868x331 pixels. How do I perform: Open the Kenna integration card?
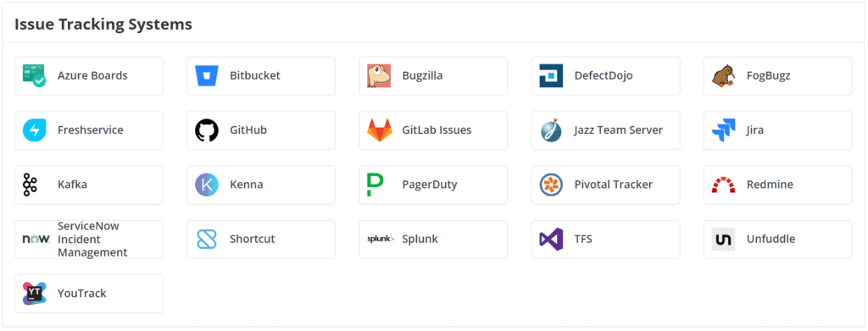click(x=261, y=185)
